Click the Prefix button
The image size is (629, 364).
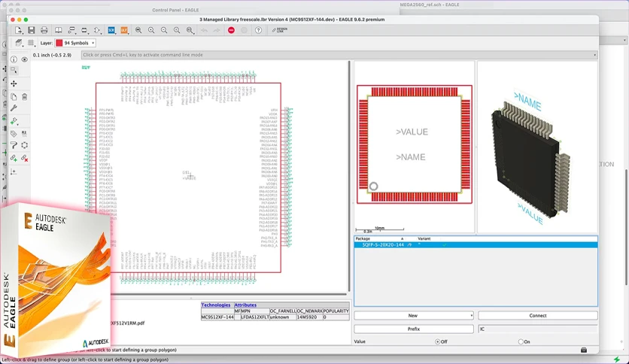point(414,329)
